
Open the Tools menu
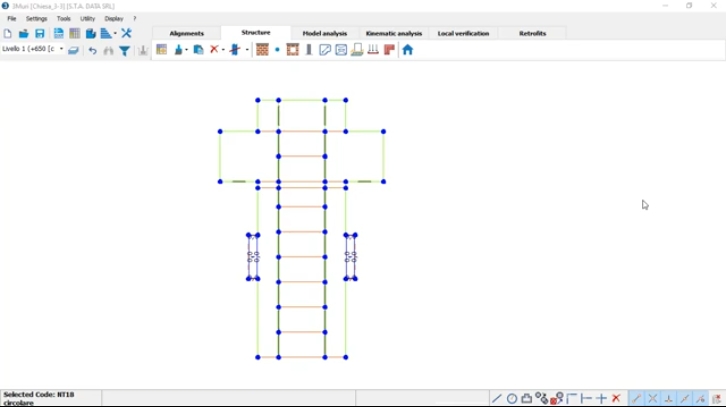pyautogui.click(x=63, y=19)
